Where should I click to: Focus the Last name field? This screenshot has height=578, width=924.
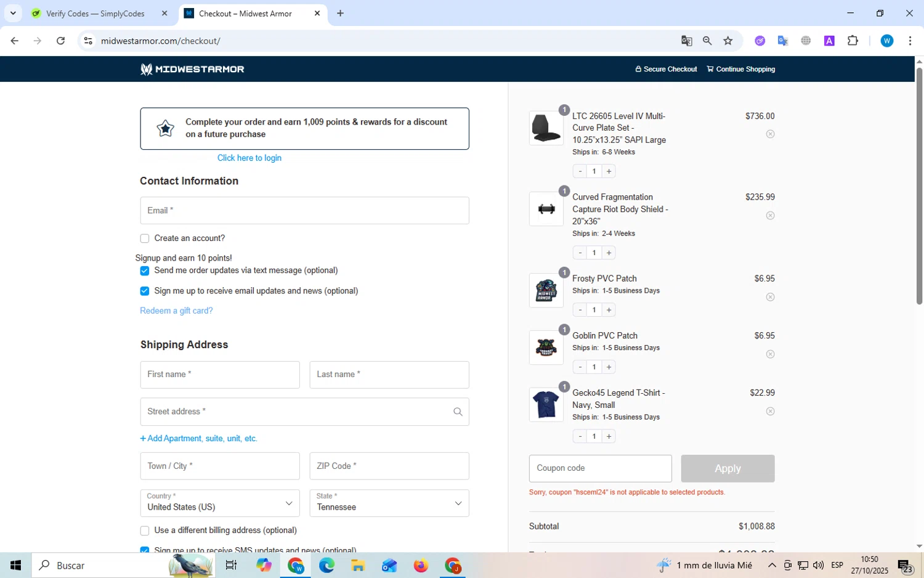coord(389,375)
